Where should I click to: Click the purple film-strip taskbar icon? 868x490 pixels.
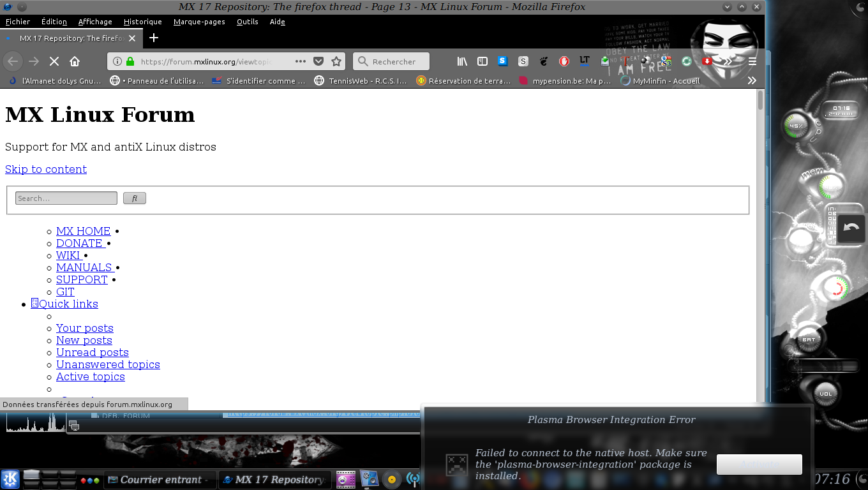(x=345, y=480)
